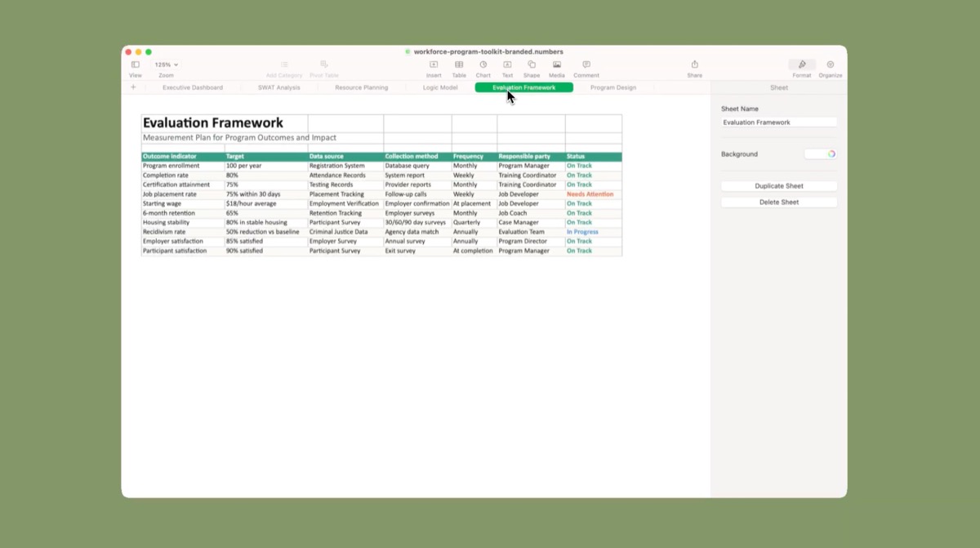Viewport: 980px width, 548px height.
Task: Add a Text box
Action: 507,65
